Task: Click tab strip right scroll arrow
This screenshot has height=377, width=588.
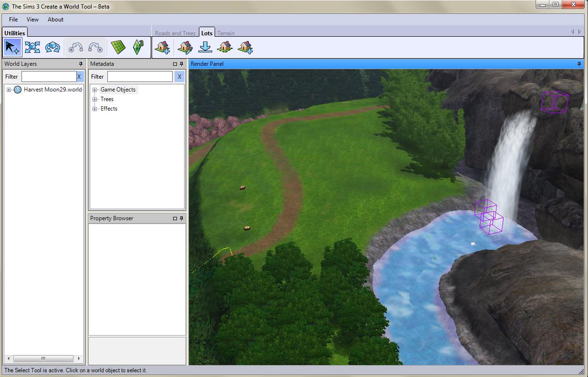Action: point(579,32)
